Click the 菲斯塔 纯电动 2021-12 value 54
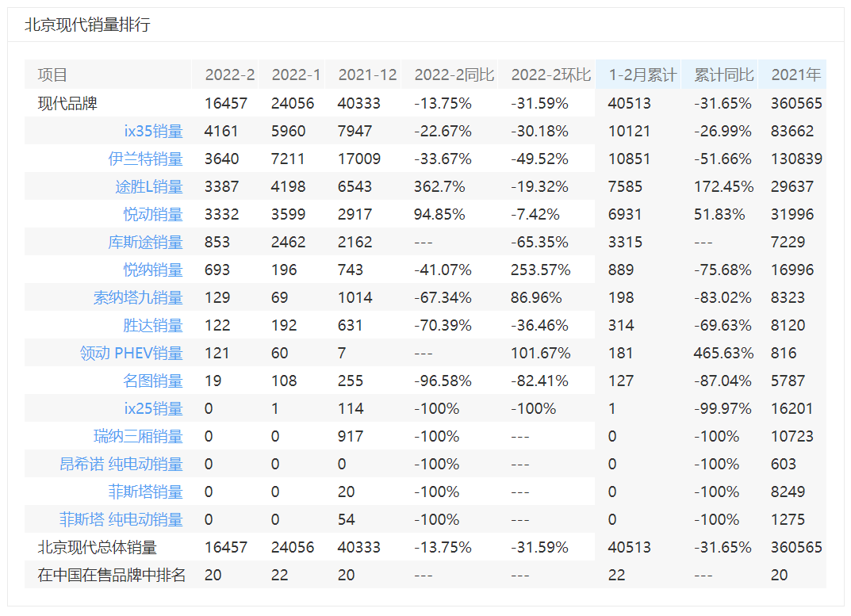This screenshot has height=616, width=851. point(346,519)
